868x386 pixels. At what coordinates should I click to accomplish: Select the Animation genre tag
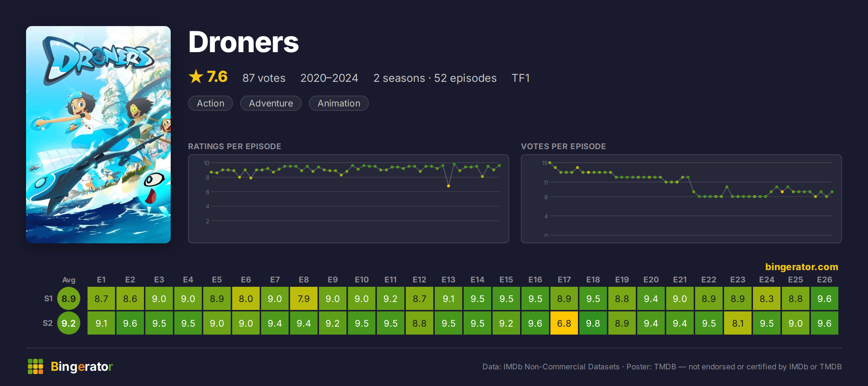click(x=339, y=103)
